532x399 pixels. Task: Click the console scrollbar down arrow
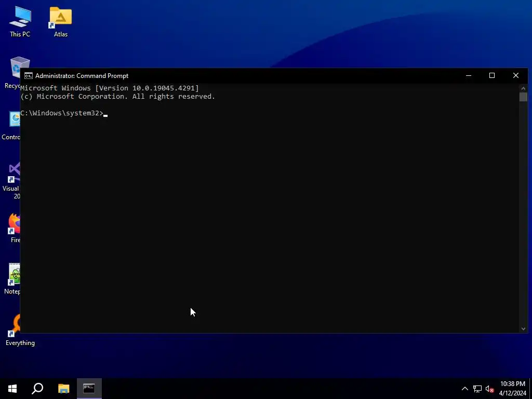523,328
